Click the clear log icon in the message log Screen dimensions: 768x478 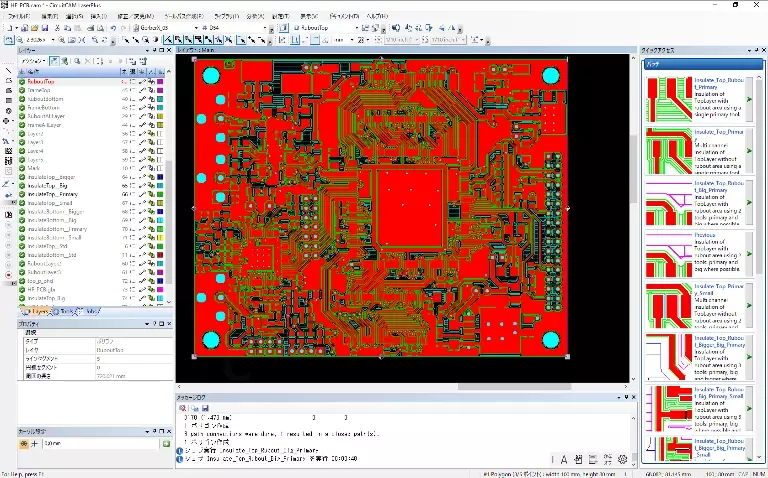point(183,408)
